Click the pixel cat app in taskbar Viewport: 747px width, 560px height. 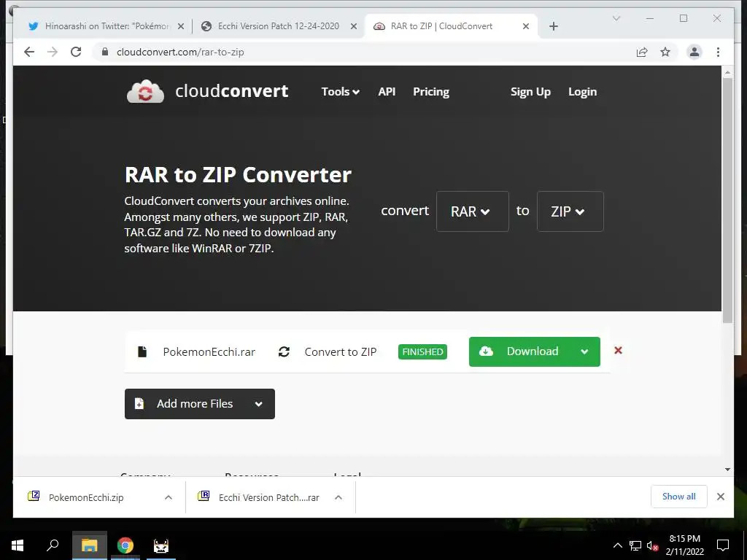(x=161, y=545)
